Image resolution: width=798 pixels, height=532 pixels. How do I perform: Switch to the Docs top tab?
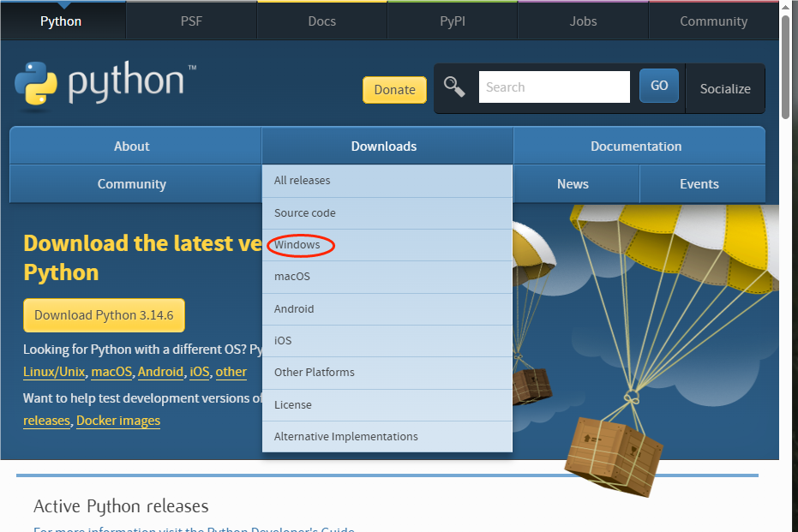point(322,21)
